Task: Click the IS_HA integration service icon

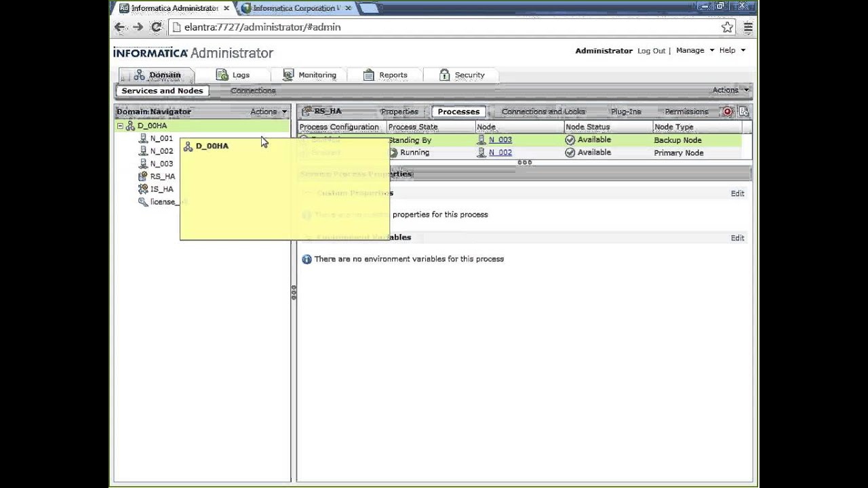Action: pos(143,190)
